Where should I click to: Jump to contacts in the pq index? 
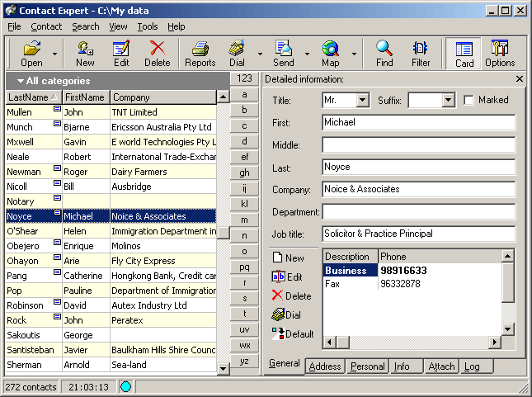244,267
